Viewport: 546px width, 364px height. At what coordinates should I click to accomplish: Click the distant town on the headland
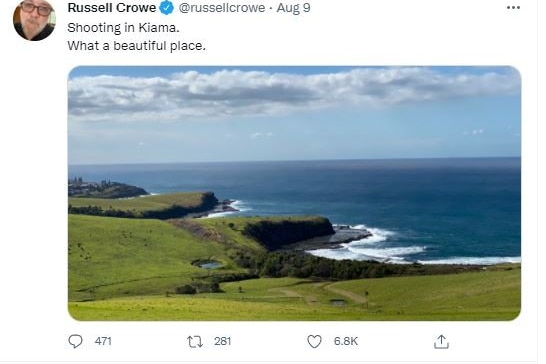(x=96, y=189)
